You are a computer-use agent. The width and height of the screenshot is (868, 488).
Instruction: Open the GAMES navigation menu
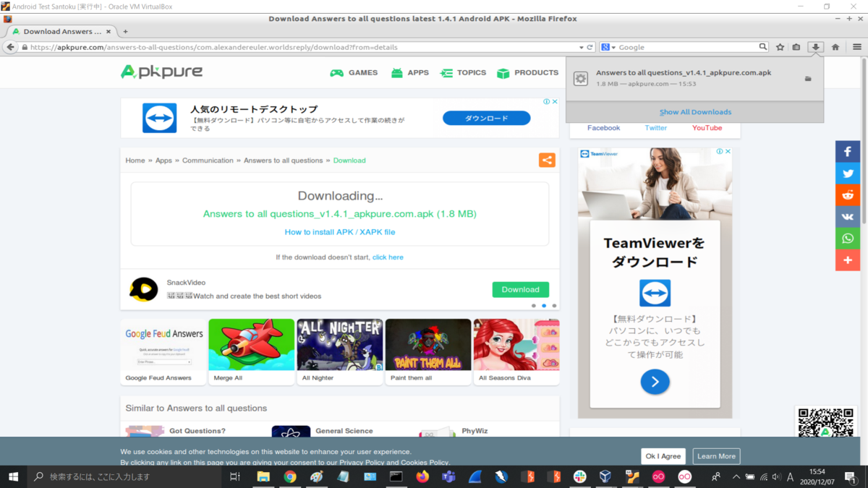tap(354, 72)
